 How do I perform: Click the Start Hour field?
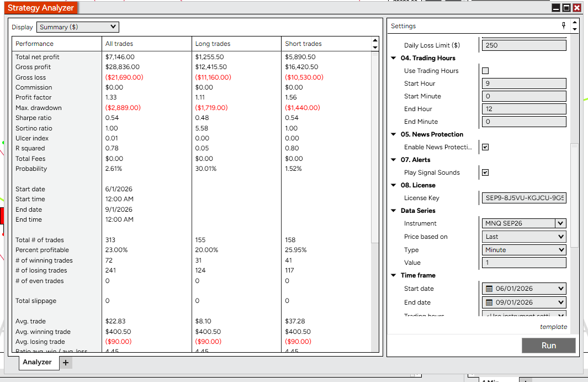tap(524, 83)
